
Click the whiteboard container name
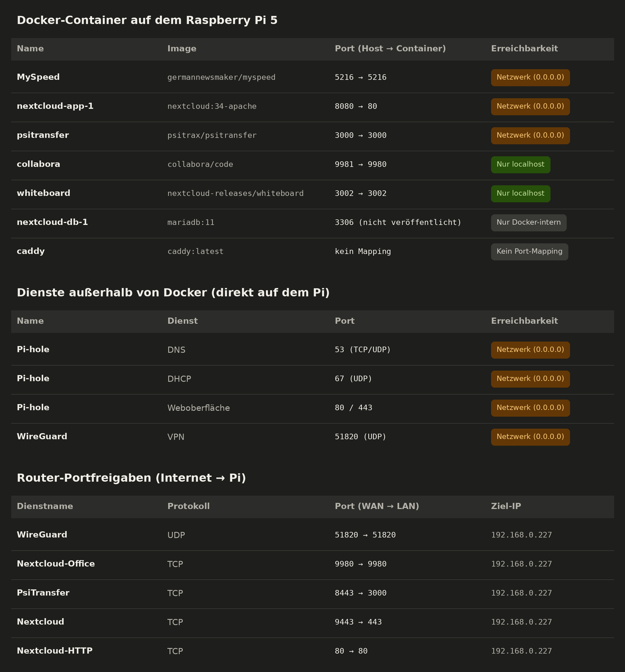click(x=44, y=193)
